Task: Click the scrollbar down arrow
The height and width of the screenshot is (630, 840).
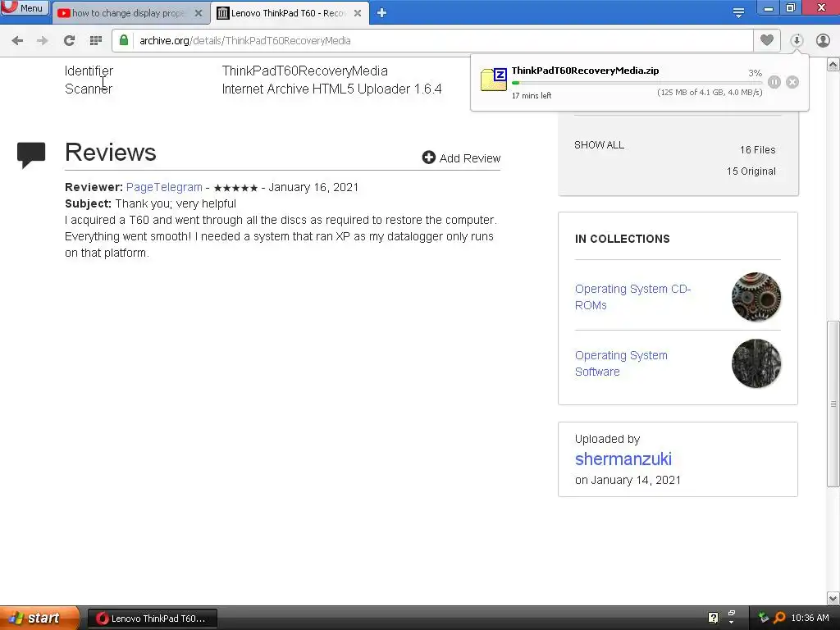Action: click(833, 598)
